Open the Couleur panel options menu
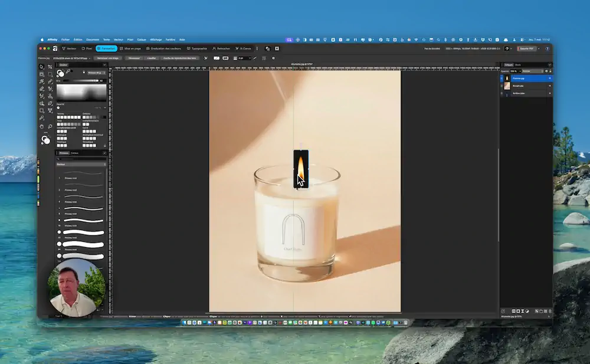Screen dimensions: 590x364 (105, 65)
